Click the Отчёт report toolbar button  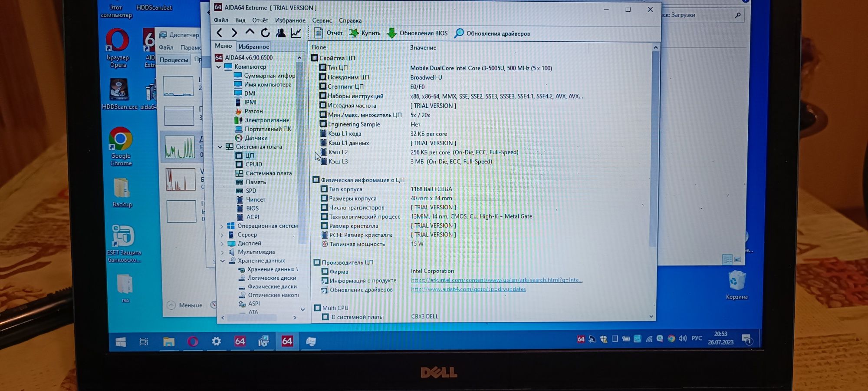click(329, 33)
